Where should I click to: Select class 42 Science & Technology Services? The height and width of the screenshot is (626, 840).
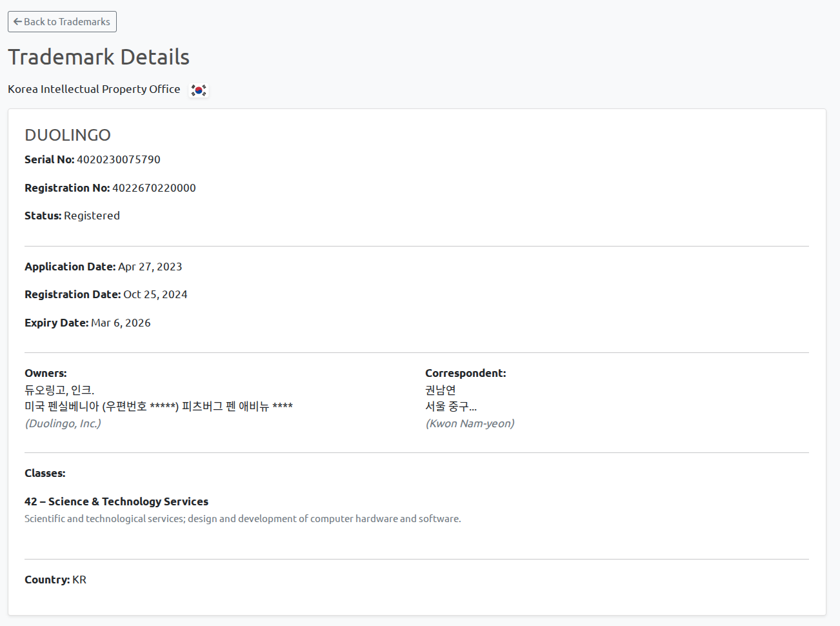click(x=116, y=501)
